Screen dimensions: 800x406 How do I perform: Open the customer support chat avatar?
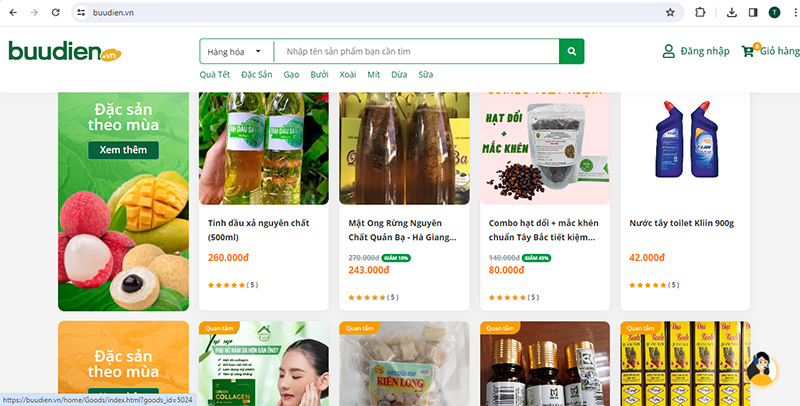click(x=761, y=368)
